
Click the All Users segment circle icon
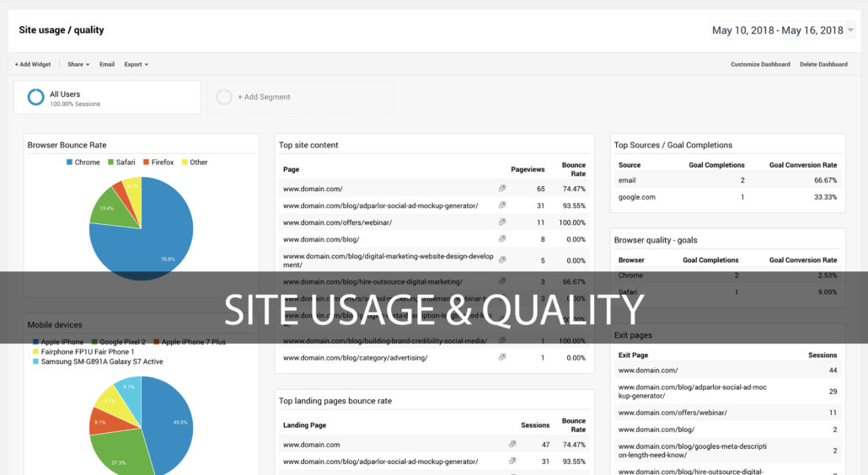(x=35, y=98)
